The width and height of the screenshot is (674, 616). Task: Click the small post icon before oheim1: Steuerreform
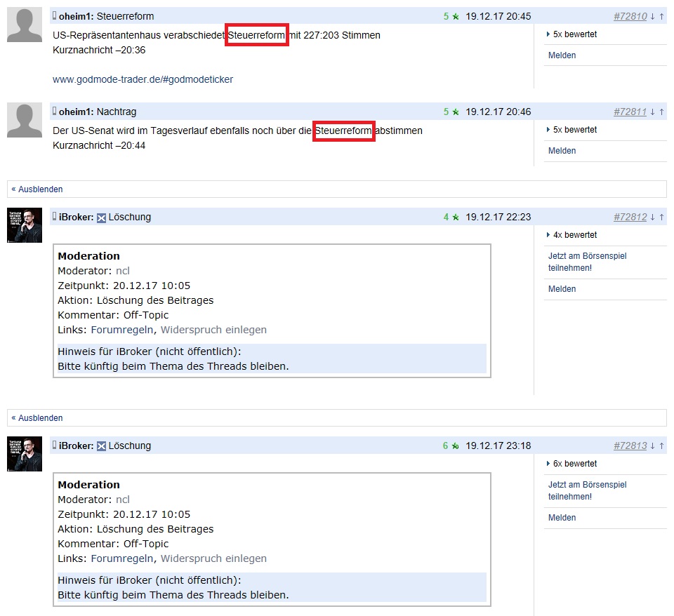tap(55, 16)
